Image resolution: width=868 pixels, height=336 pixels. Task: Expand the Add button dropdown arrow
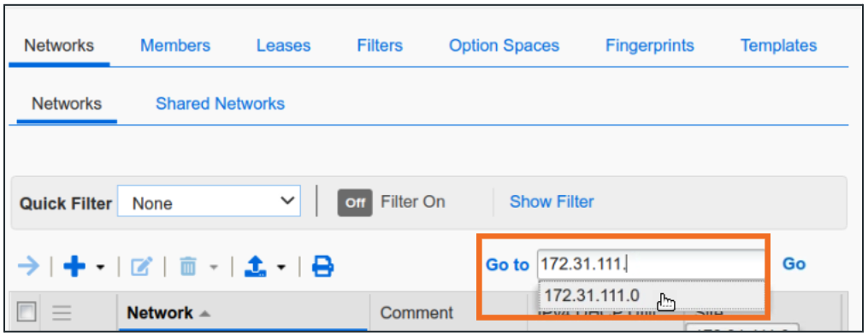point(100,268)
